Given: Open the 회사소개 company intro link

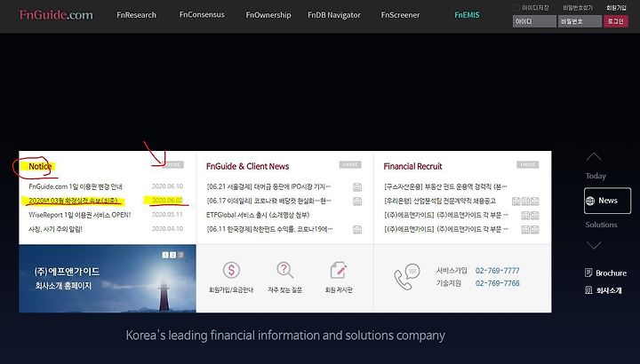Looking at the screenshot, I should [x=604, y=290].
